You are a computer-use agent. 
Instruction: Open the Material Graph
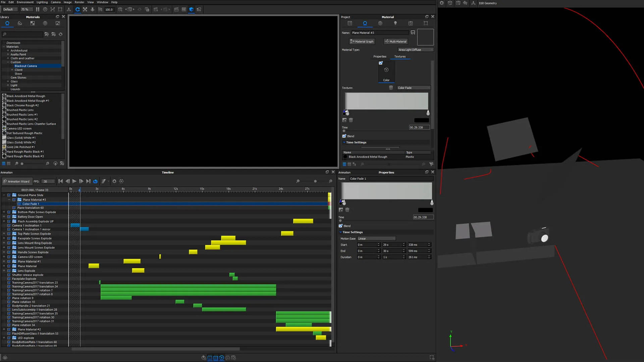pos(362,42)
